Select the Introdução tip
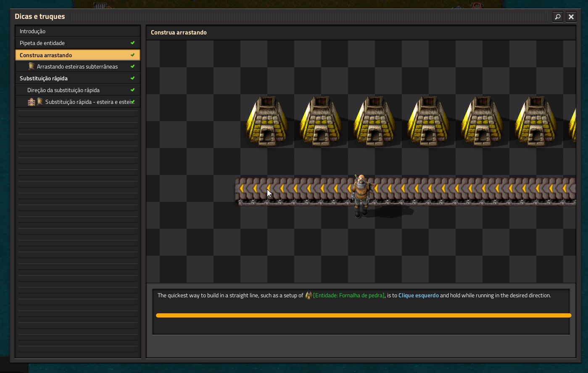 (77, 31)
